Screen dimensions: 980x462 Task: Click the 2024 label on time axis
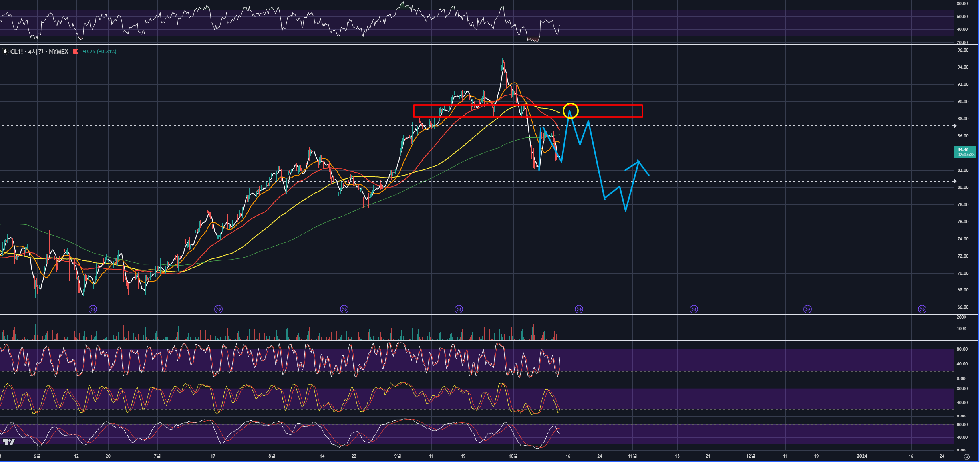point(862,456)
